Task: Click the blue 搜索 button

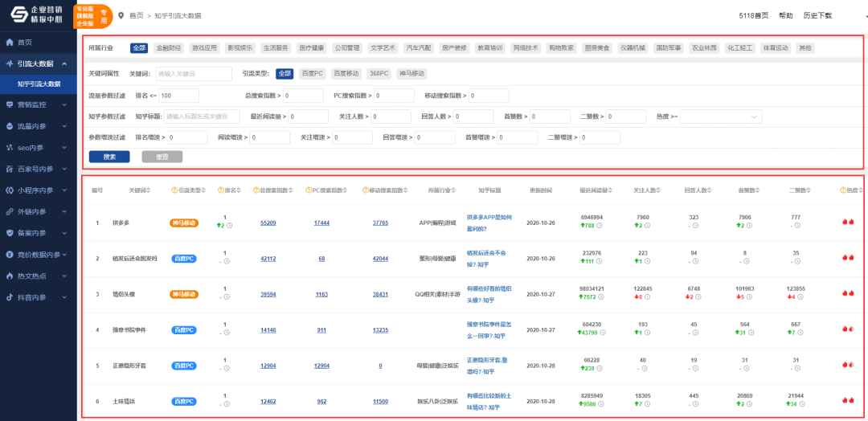Action: [109, 157]
